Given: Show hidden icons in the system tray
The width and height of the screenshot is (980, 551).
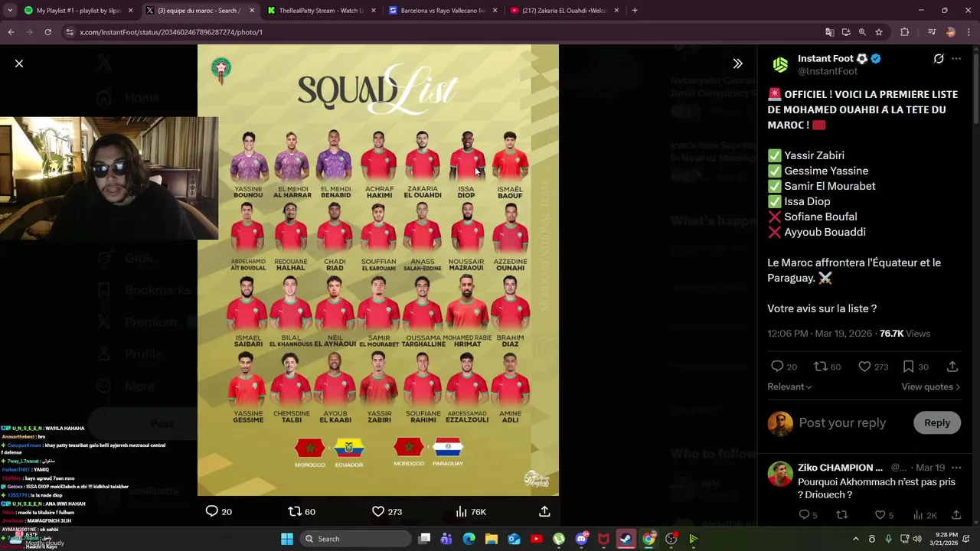Looking at the screenshot, I should pyautogui.click(x=856, y=539).
